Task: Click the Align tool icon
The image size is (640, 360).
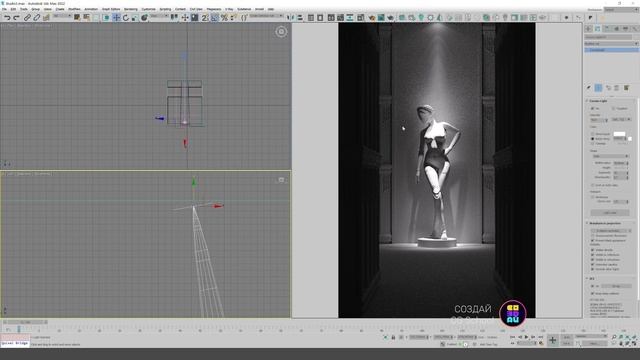Action: [300, 18]
